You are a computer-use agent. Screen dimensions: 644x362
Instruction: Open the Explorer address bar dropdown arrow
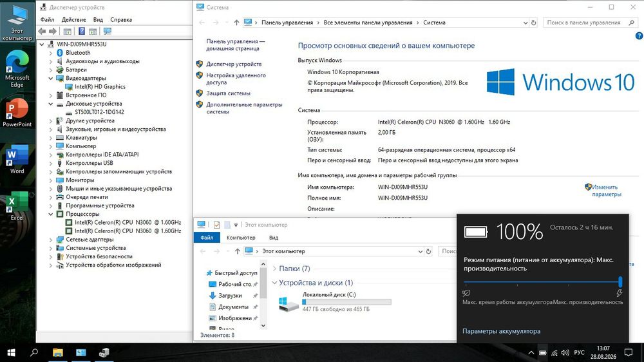tap(420, 251)
